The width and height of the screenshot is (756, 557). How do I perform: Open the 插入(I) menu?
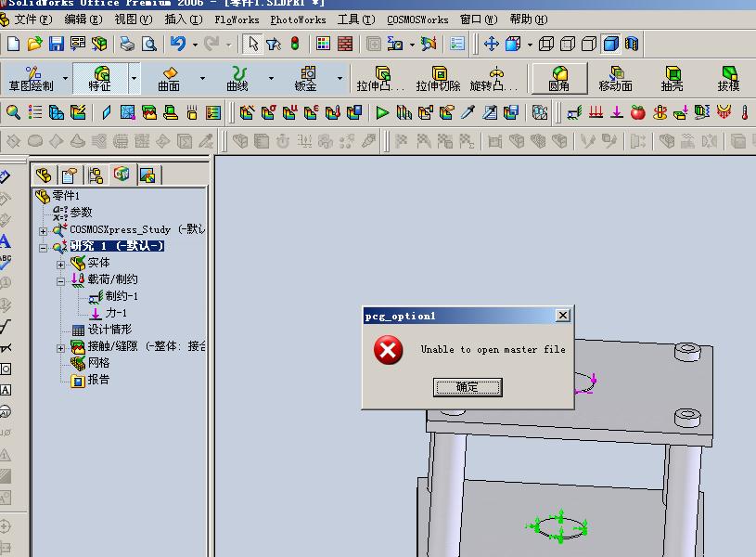click(184, 19)
